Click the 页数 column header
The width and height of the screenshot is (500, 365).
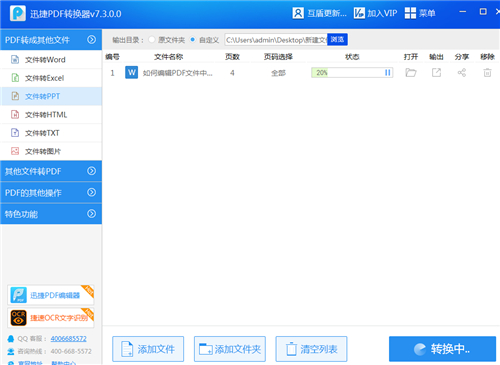pyautogui.click(x=232, y=57)
